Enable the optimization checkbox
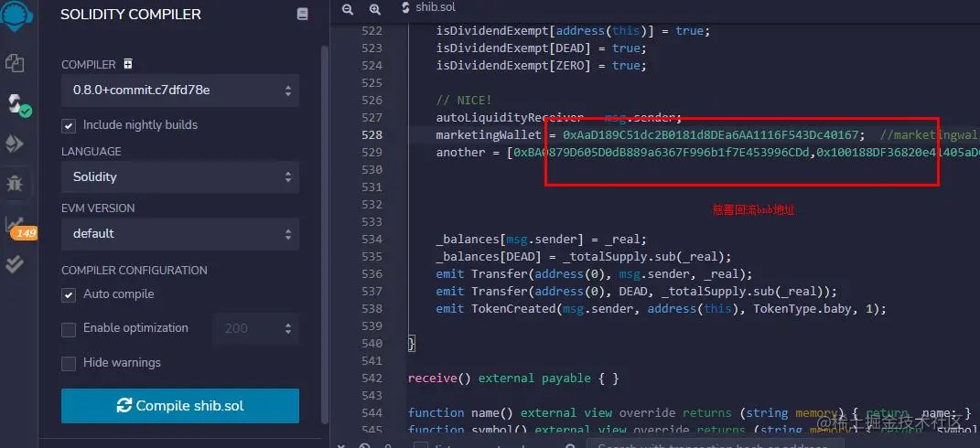The height and width of the screenshot is (448, 980). coord(69,329)
